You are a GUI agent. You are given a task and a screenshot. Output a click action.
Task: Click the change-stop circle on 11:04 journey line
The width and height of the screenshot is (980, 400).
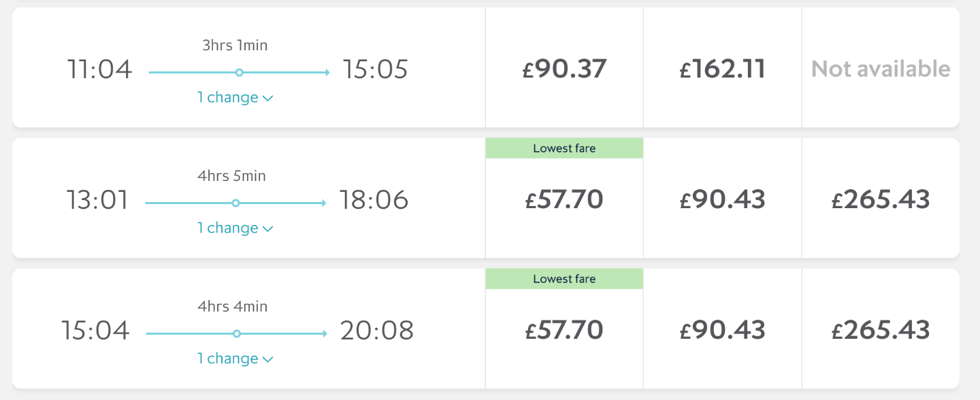tap(239, 72)
